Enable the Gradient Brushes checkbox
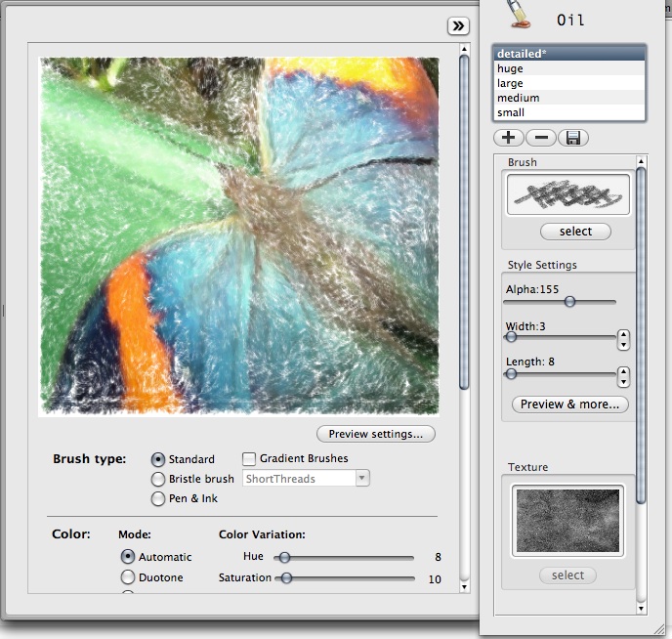Image resolution: width=672 pixels, height=639 pixels. [249, 458]
